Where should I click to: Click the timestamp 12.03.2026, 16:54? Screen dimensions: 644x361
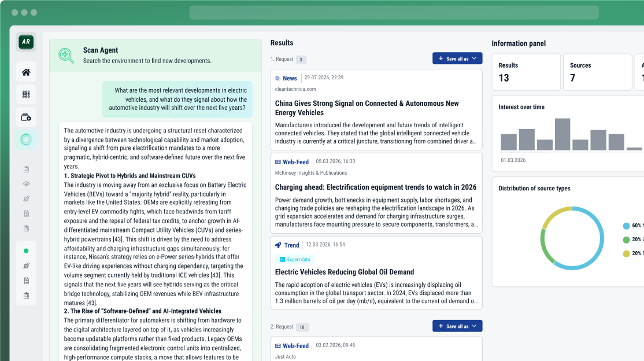tap(325, 245)
